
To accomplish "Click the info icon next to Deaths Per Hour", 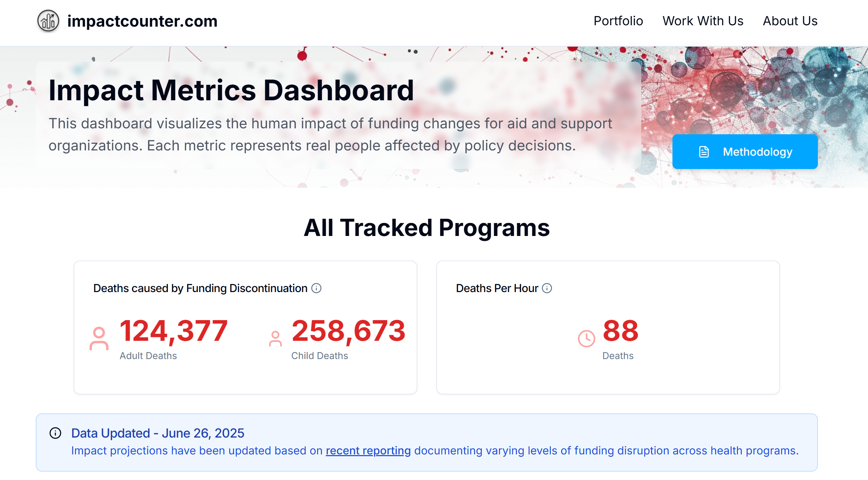I will (547, 288).
